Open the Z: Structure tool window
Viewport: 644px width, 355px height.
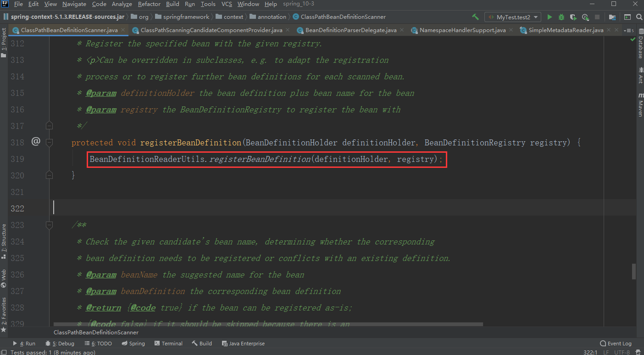tap(4, 242)
